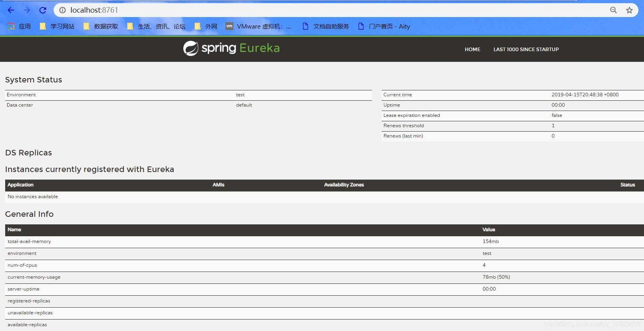Click the Environment row label
The image size is (644, 331).
pyautogui.click(x=21, y=95)
